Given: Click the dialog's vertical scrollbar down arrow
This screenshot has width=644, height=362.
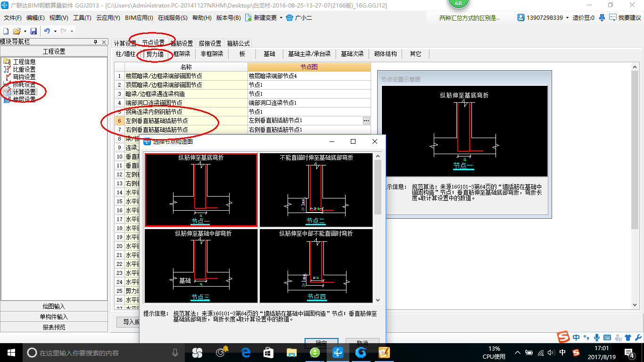Looking at the screenshot, I should pyautogui.click(x=378, y=299).
